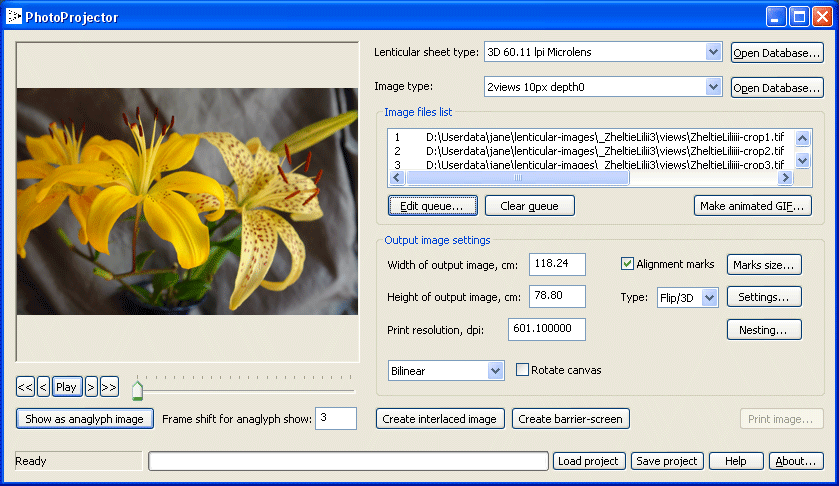Click the Print resolution dpi field
The width and height of the screenshot is (839, 486).
click(x=546, y=329)
